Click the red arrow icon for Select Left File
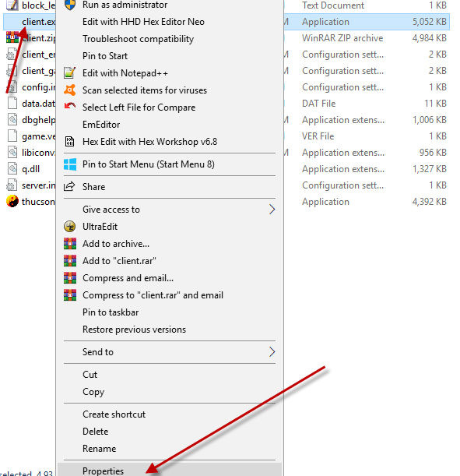 click(x=70, y=106)
